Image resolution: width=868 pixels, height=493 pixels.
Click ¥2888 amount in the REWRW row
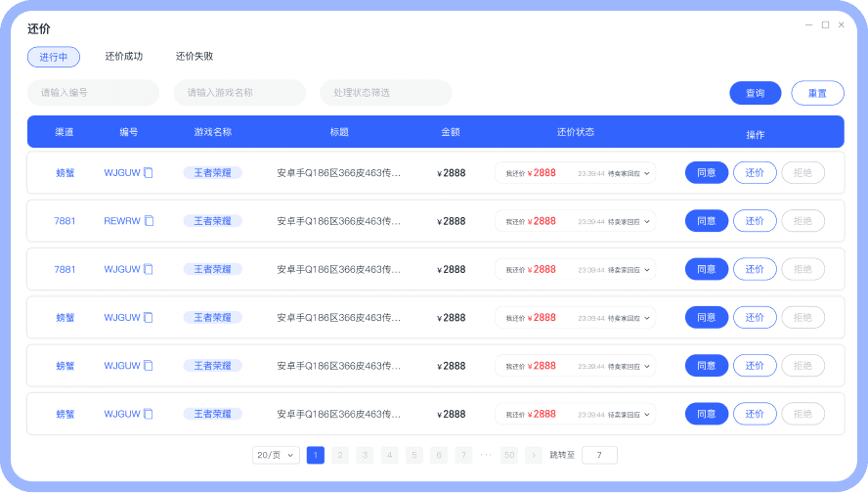pos(452,221)
